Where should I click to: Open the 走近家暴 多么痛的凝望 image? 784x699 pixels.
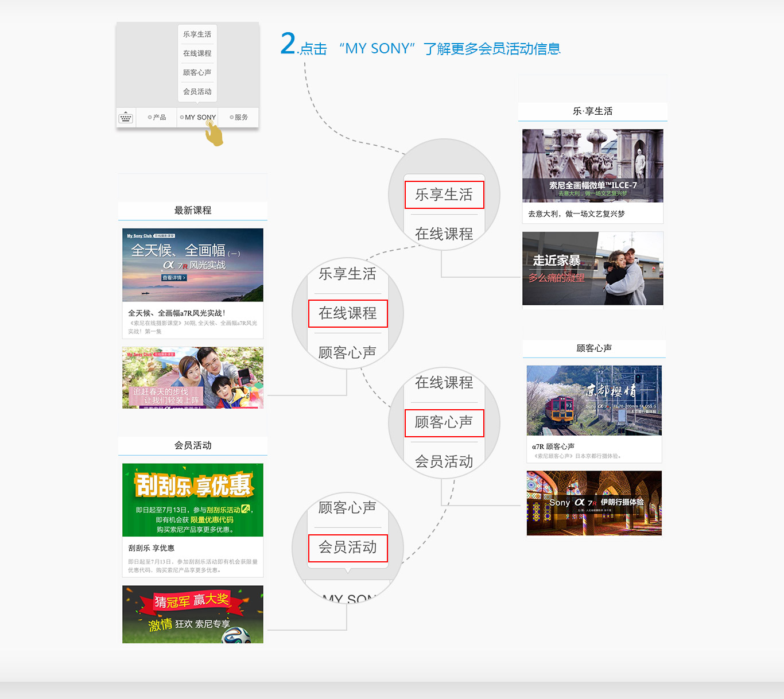pyautogui.click(x=593, y=269)
